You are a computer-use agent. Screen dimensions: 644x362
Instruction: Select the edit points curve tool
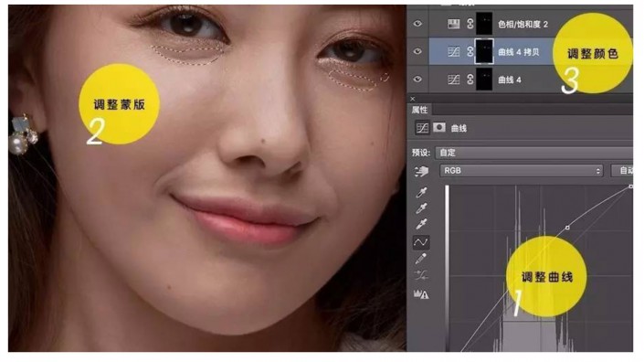(x=421, y=242)
